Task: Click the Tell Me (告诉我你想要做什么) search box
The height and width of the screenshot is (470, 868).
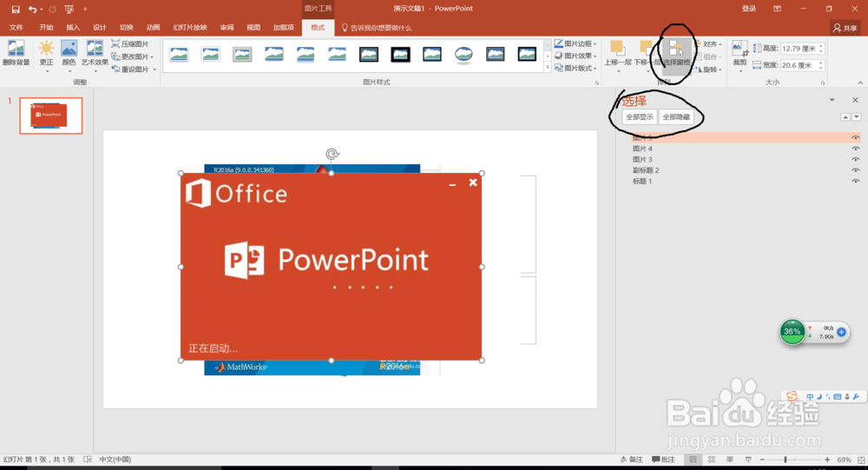Action: click(x=377, y=28)
